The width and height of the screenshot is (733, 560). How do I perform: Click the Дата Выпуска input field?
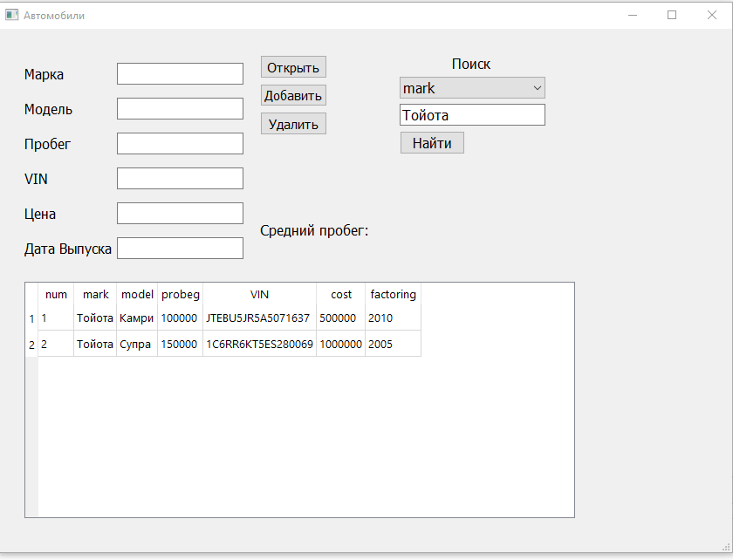click(179, 248)
